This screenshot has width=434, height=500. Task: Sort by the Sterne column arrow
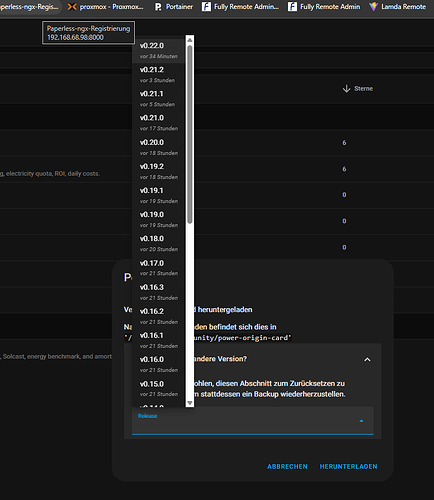point(346,88)
